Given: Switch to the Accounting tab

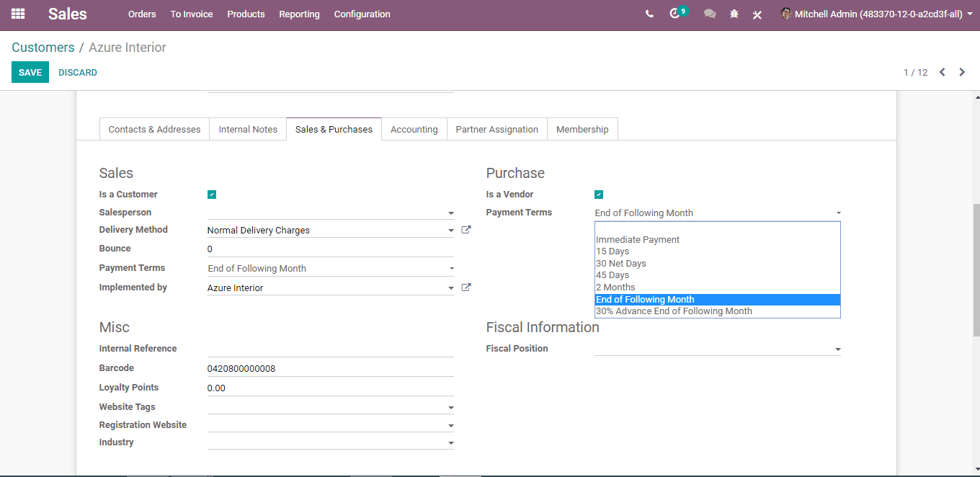Looking at the screenshot, I should click(414, 129).
